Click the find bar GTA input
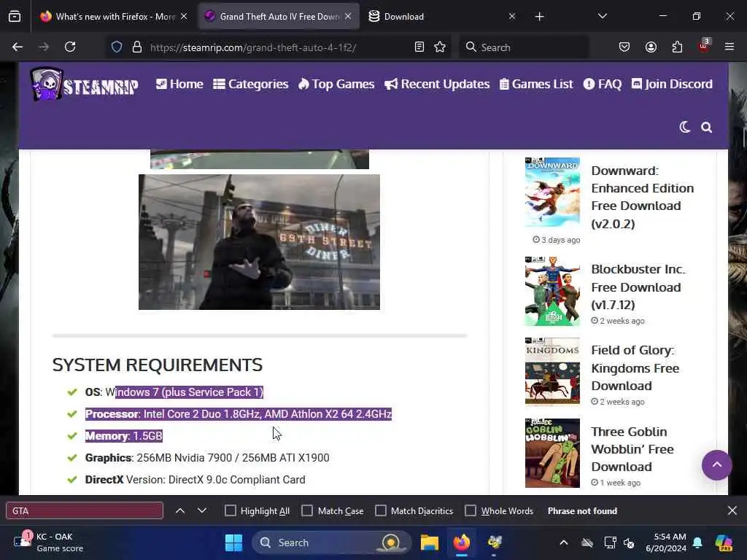 click(85, 510)
